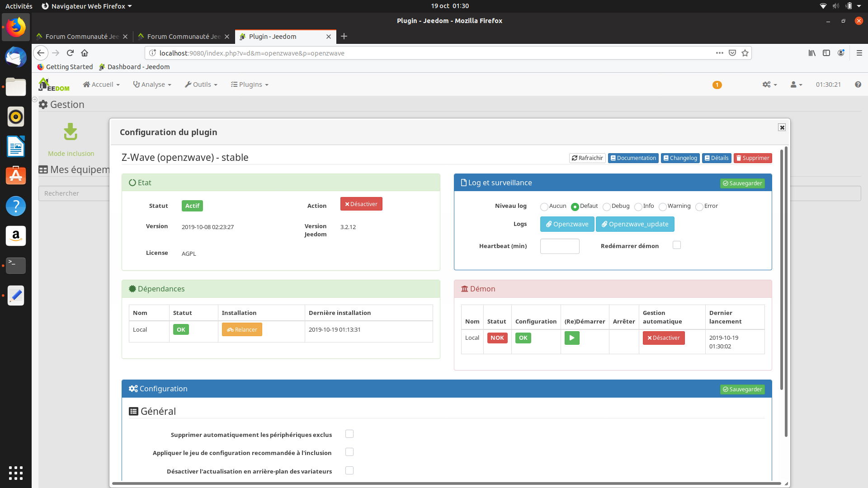Viewport: 868px width, 488px height.
Task: Open the text editor in the dock
Action: [x=16, y=296]
